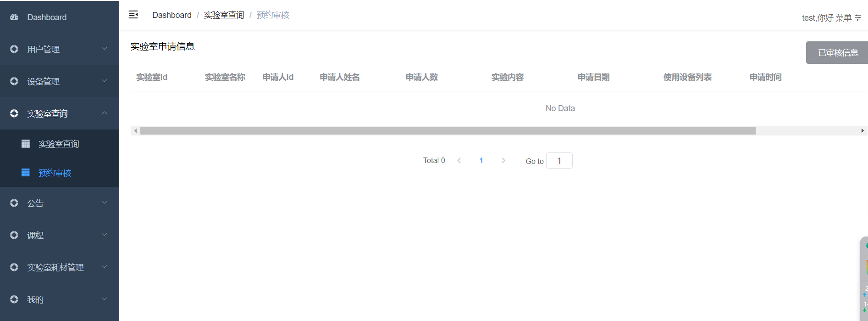
Task: Click the Total 0 pagination text
Action: pyautogui.click(x=434, y=160)
